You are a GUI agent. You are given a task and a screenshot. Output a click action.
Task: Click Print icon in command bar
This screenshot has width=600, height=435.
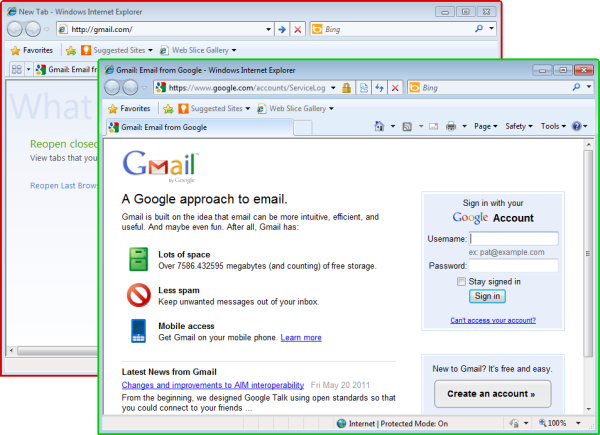tap(451, 126)
